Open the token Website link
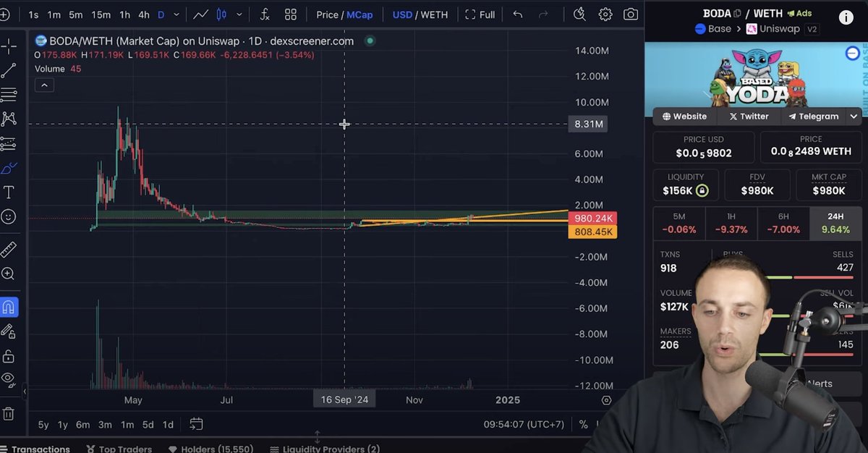 pos(684,116)
